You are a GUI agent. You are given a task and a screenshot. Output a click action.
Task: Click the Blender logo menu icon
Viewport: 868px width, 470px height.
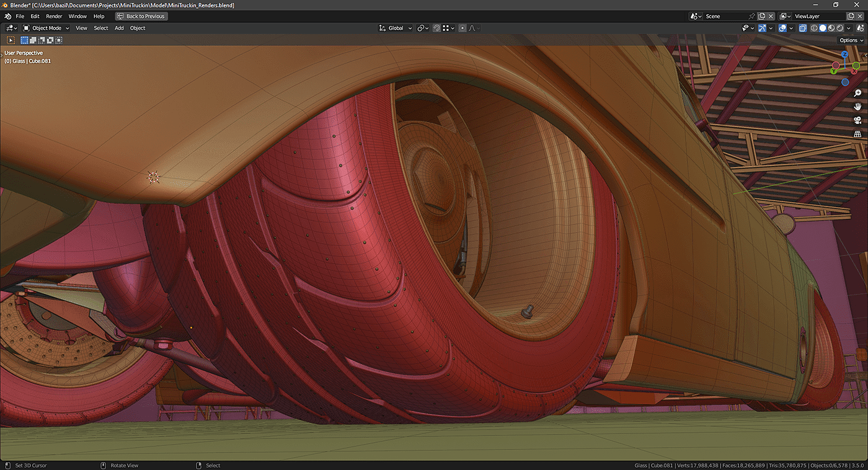pyautogui.click(x=8, y=16)
